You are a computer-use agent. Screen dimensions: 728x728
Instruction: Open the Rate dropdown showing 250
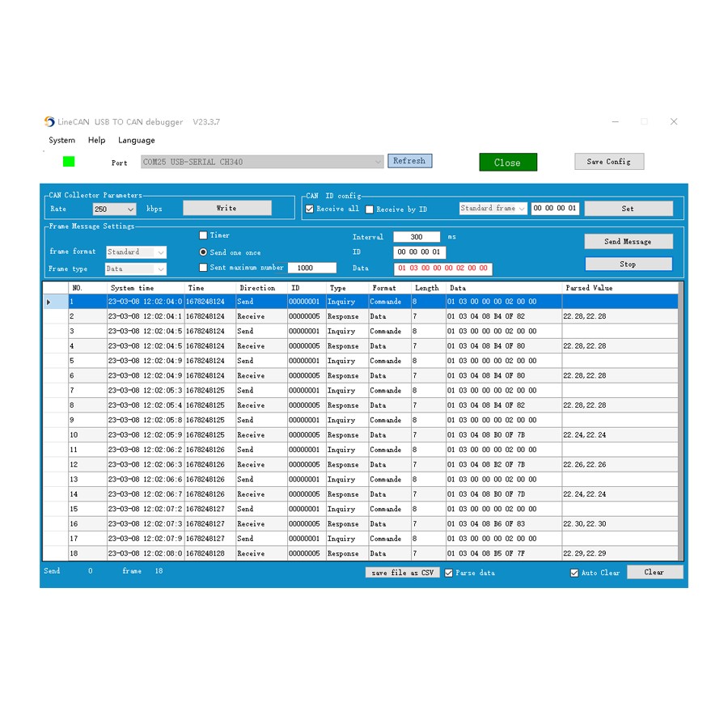pos(114,210)
